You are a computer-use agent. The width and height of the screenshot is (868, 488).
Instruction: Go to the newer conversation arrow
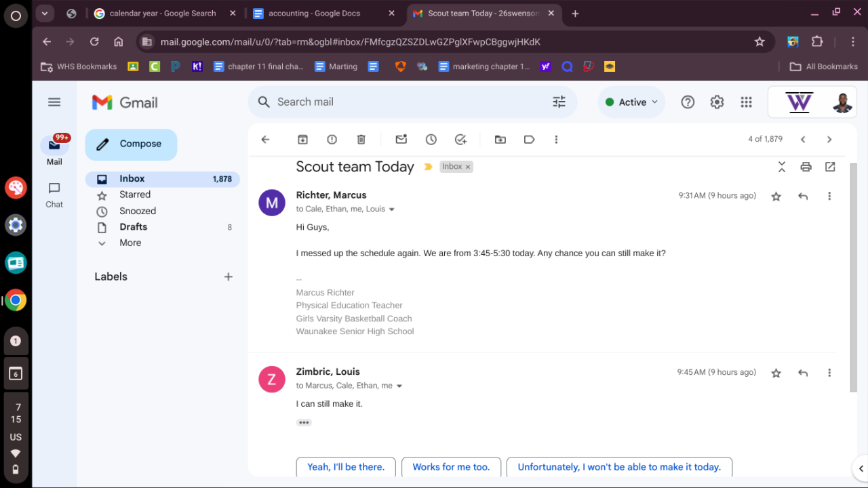pos(803,140)
